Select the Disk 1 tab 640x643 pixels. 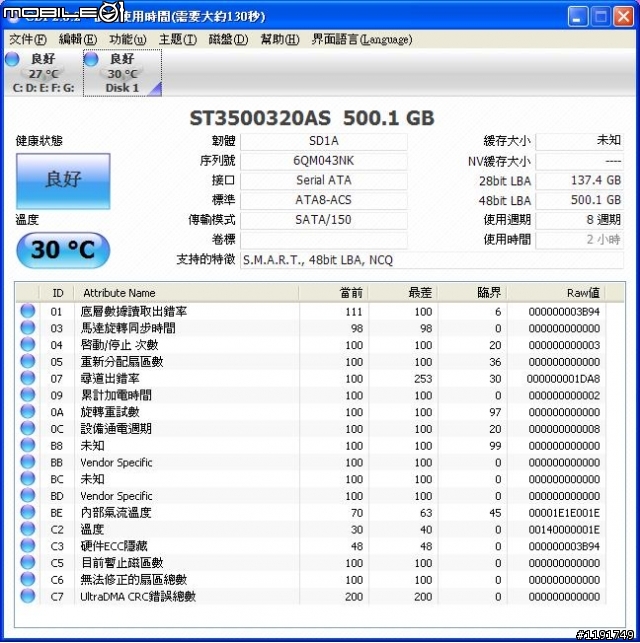point(123,73)
